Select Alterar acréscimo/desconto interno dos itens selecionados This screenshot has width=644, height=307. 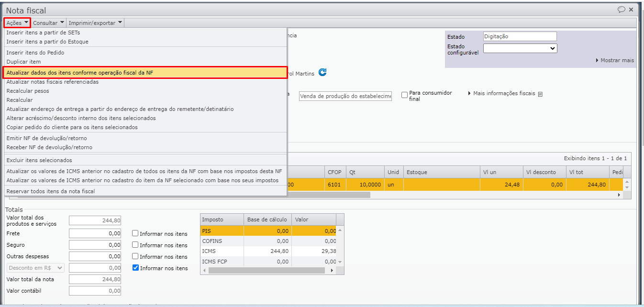[145, 118]
